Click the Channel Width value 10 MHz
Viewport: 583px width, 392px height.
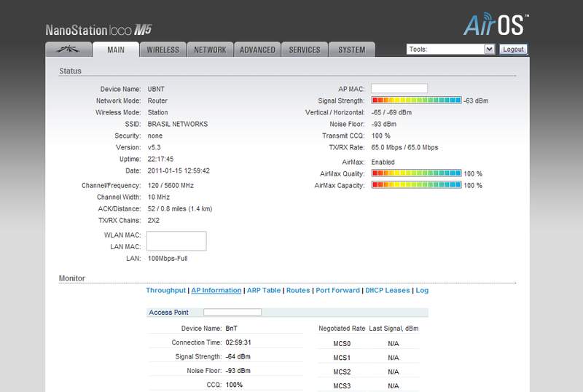click(158, 197)
